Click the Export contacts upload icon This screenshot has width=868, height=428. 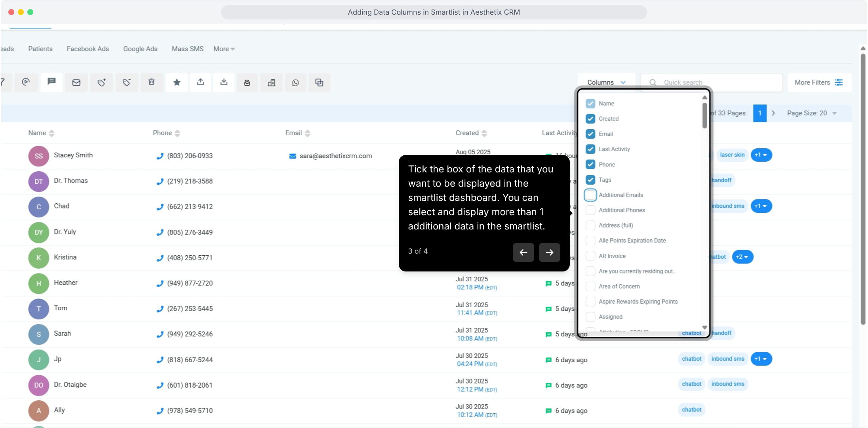pyautogui.click(x=201, y=82)
